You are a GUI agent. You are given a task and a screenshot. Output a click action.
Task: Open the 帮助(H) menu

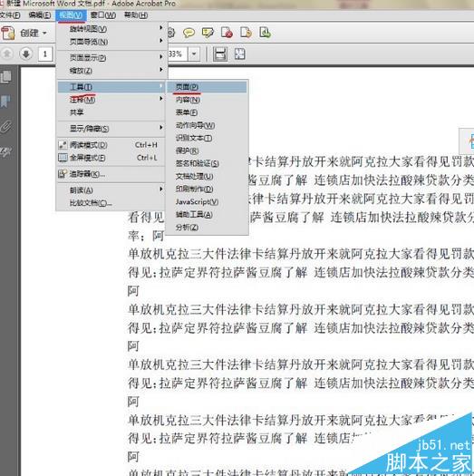[x=136, y=15]
